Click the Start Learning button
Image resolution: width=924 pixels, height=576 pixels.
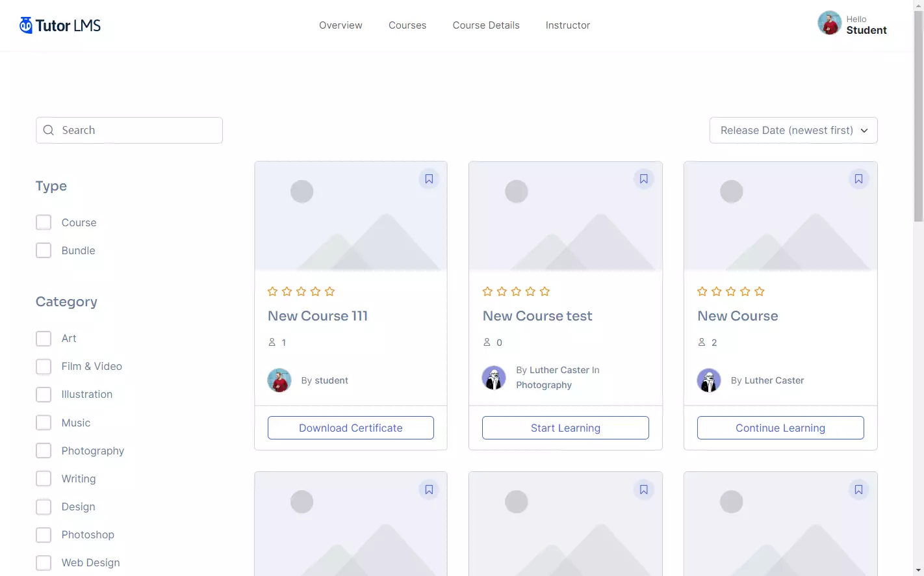coord(565,428)
